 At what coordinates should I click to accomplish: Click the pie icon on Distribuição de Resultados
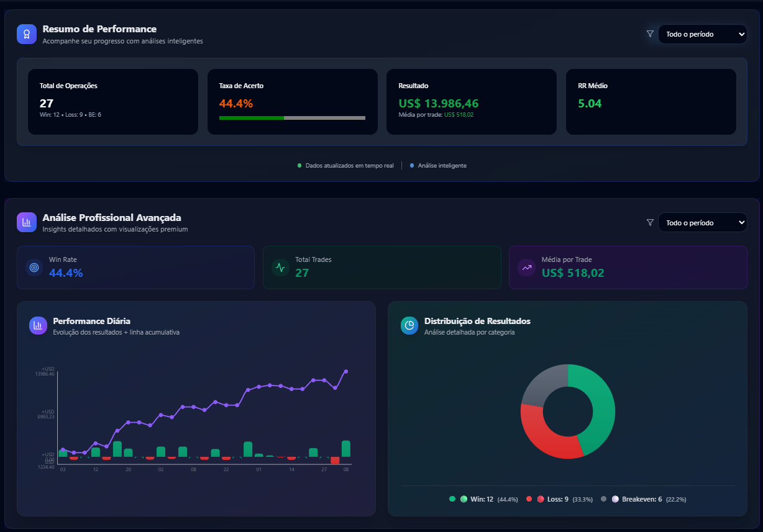coord(408,325)
